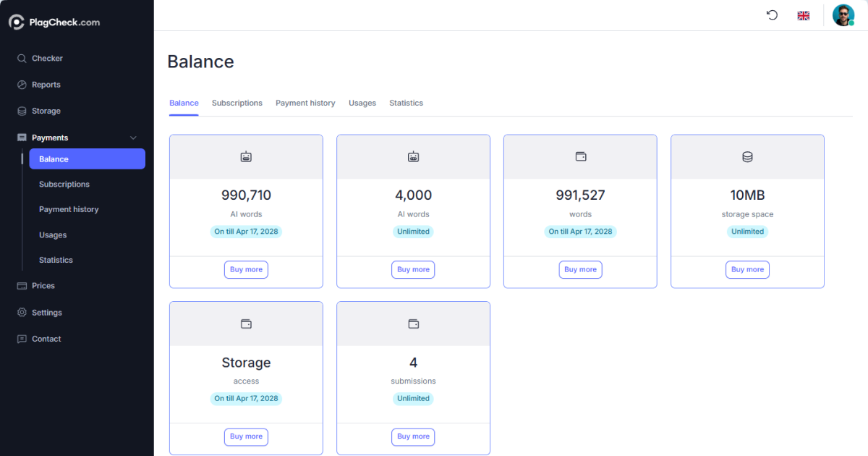Select Usages in the Payments sidebar menu
The height and width of the screenshot is (456, 868).
[x=53, y=235]
